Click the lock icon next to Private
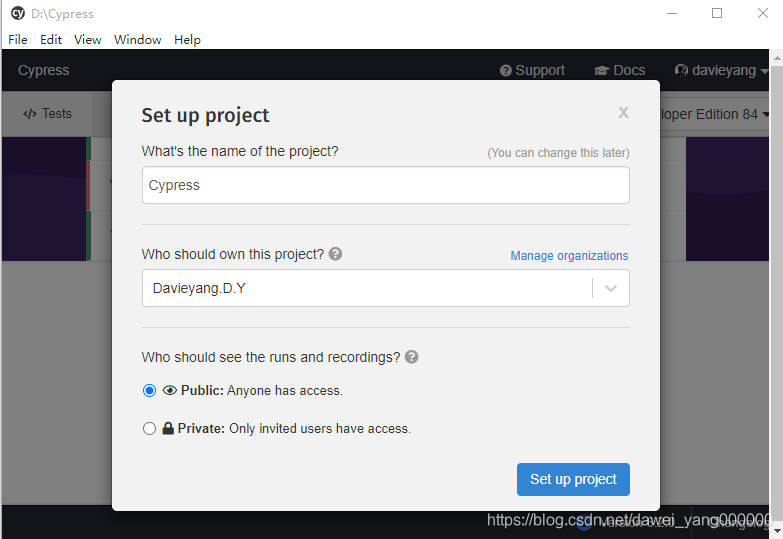783x539 pixels. click(x=168, y=428)
